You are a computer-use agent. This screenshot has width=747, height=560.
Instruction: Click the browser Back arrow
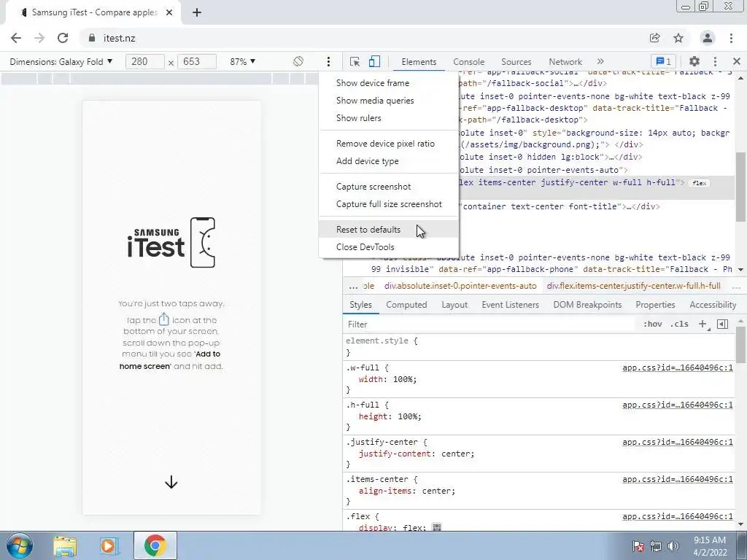click(16, 38)
